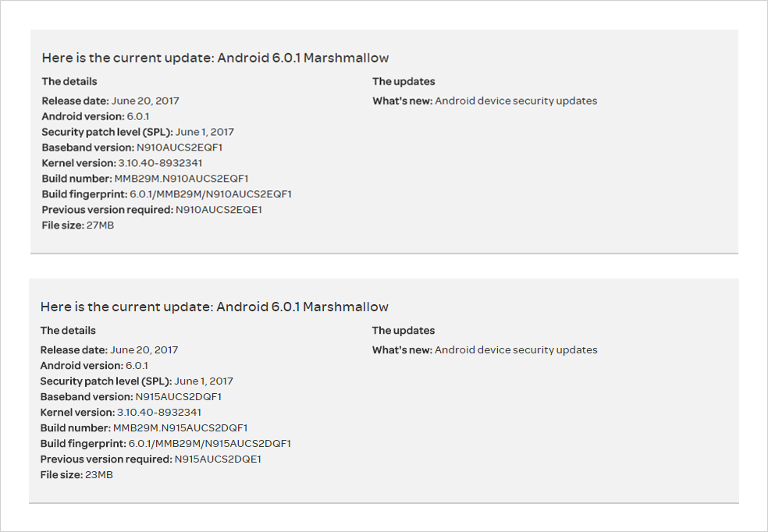Click the first 'What's new' security updates text

tap(485, 101)
